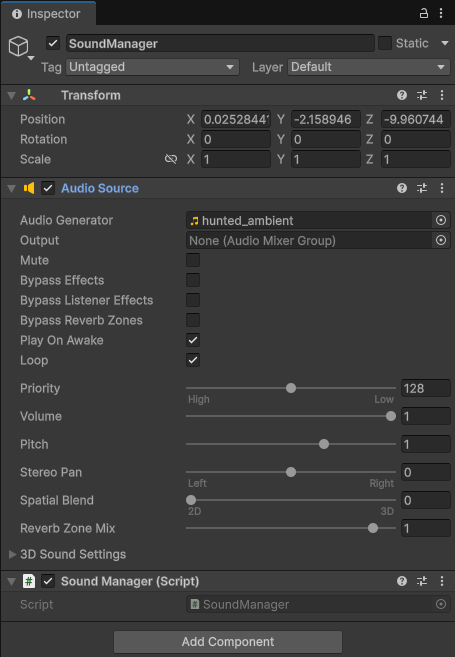The width and height of the screenshot is (455, 657).
Task: Click the Volume value field
Action: (x=426, y=416)
